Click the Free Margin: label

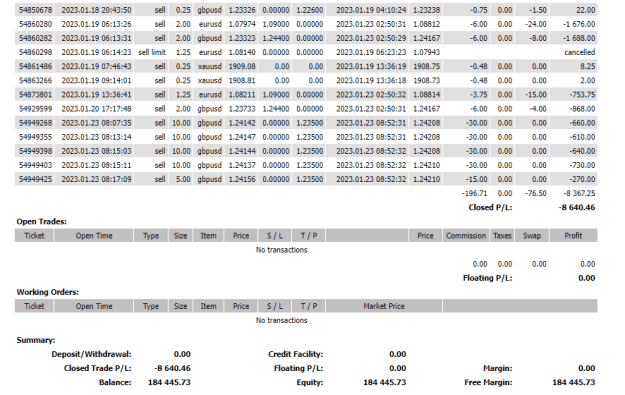tap(488, 382)
